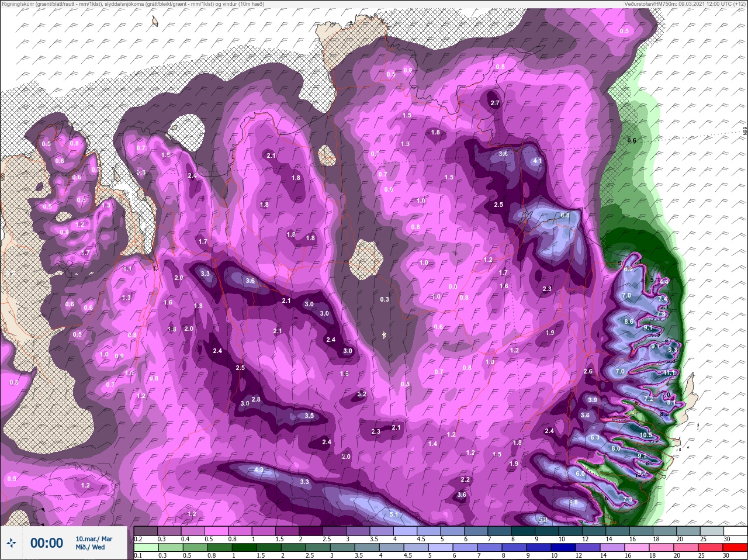Click the 3.9 precipitation value on the map

[x=593, y=400]
